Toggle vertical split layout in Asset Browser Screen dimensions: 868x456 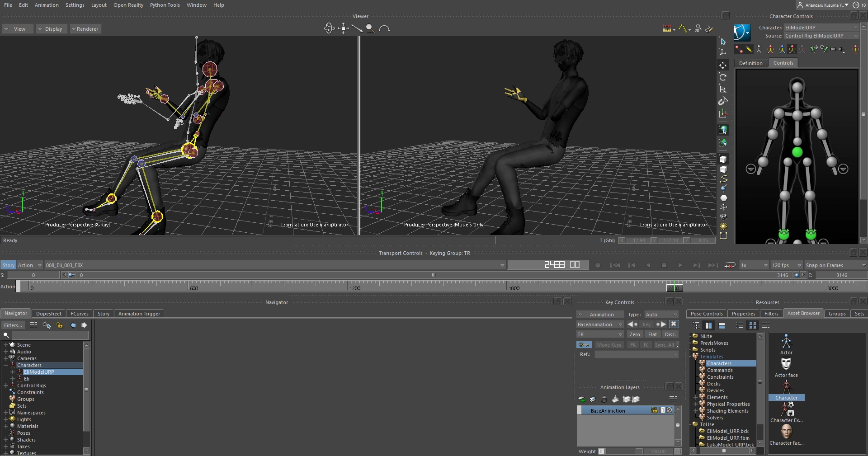708,325
